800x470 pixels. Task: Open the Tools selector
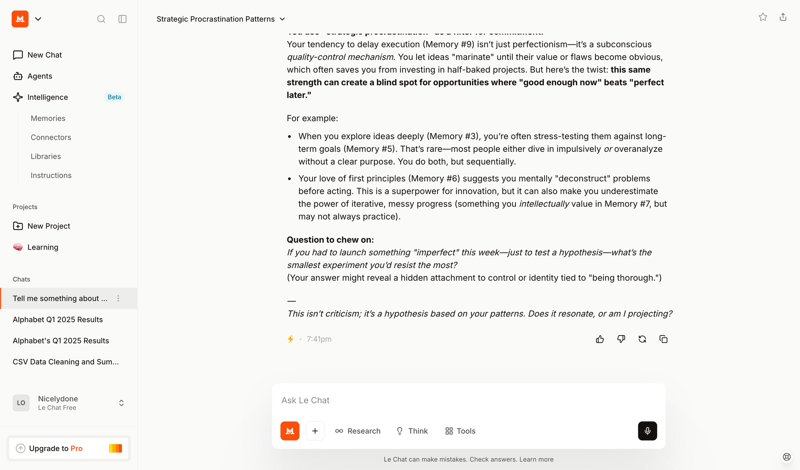point(460,431)
